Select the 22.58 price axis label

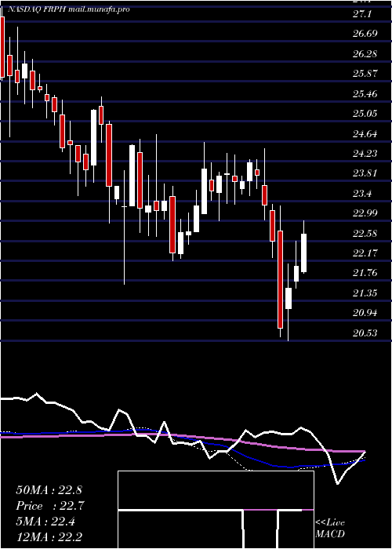click(x=365, y=233)
